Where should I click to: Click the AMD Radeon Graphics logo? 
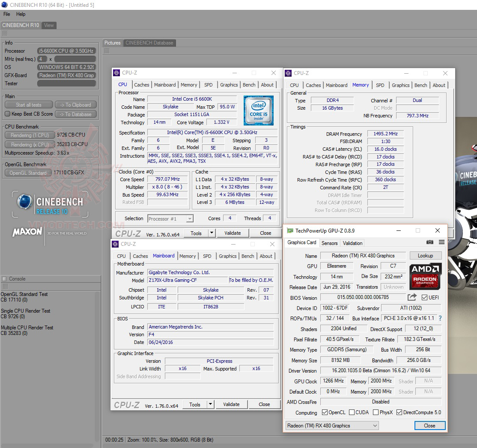(x=425, y=276)
